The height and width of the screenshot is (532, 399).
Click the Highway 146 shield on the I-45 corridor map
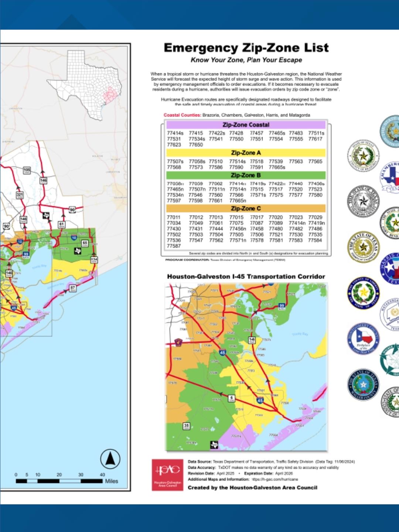[252, 340]
